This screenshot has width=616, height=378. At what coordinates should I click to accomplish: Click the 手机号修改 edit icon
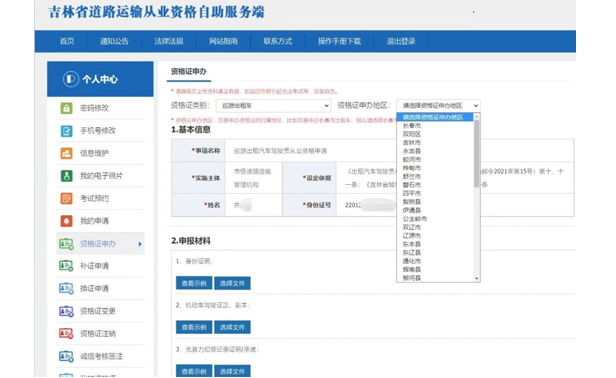tap(66, 131)
